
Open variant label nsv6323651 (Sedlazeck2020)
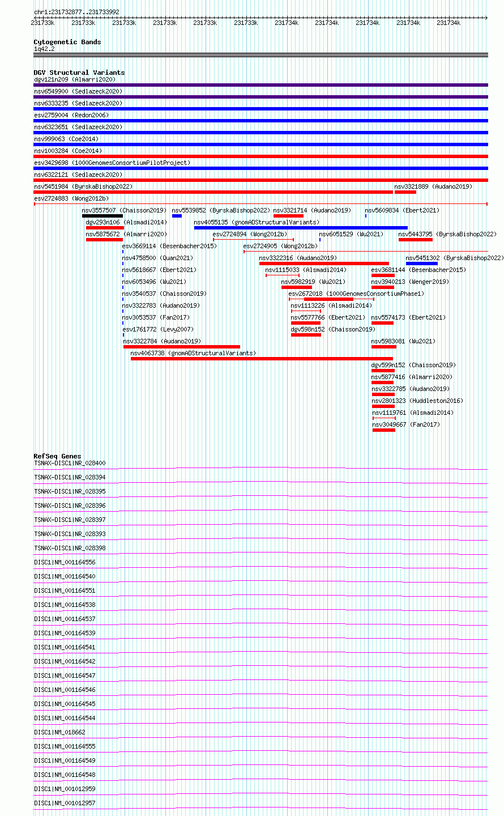[78, 127]
